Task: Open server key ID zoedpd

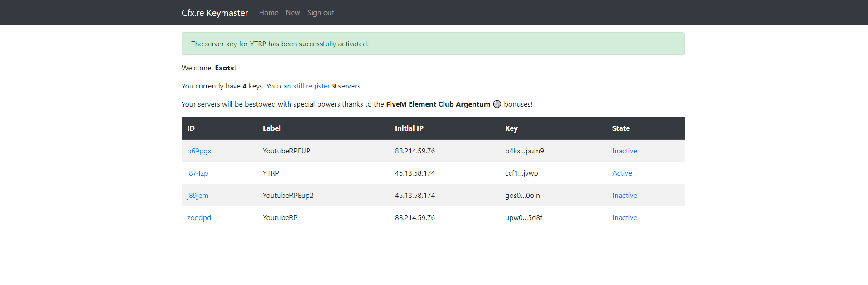Action: 199,218
